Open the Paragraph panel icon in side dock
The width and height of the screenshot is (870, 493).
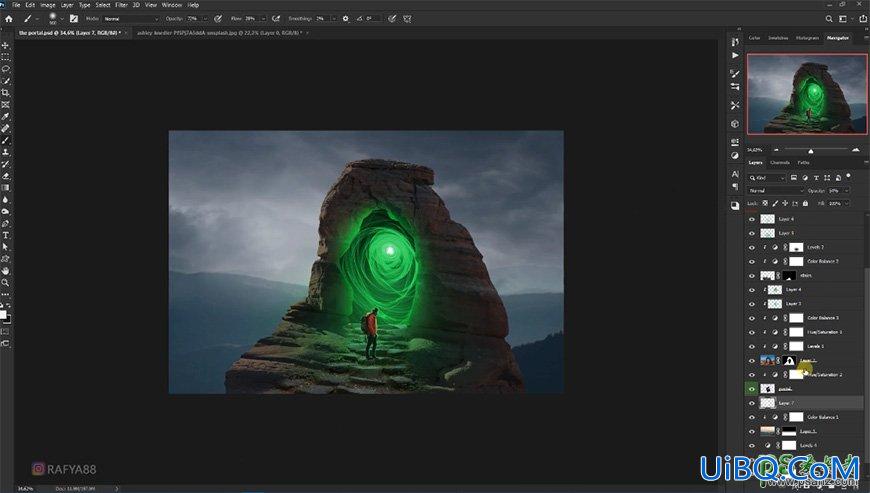735,187
